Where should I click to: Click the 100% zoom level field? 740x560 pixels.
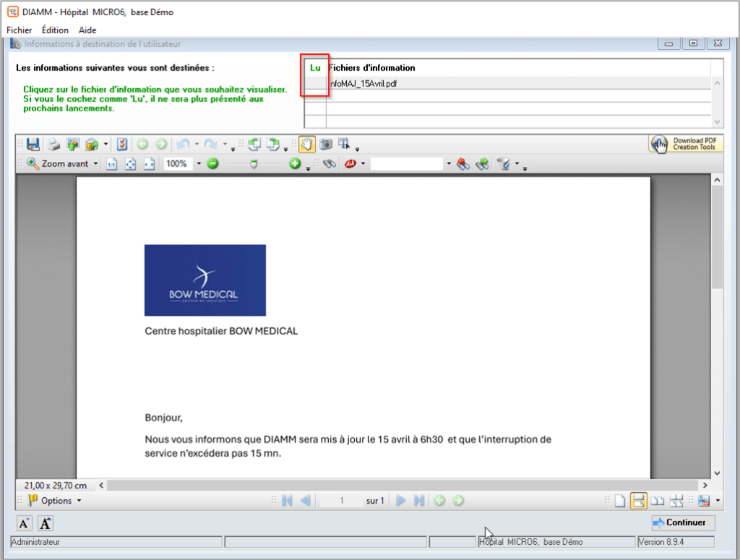178,164
